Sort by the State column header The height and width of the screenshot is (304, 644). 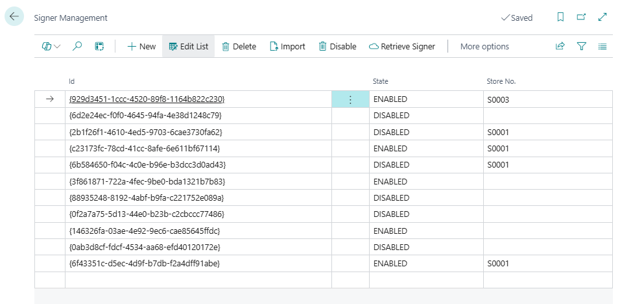click(x=381, y=81)
